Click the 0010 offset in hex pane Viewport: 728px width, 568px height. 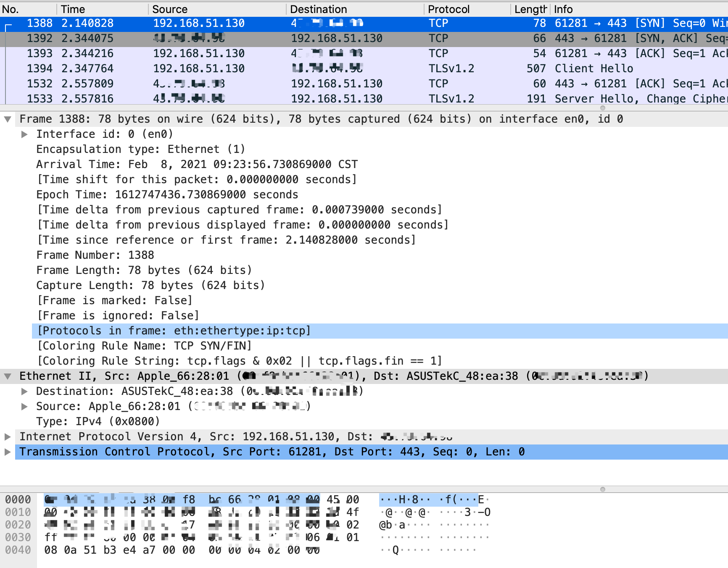click(x=18, y=513)
